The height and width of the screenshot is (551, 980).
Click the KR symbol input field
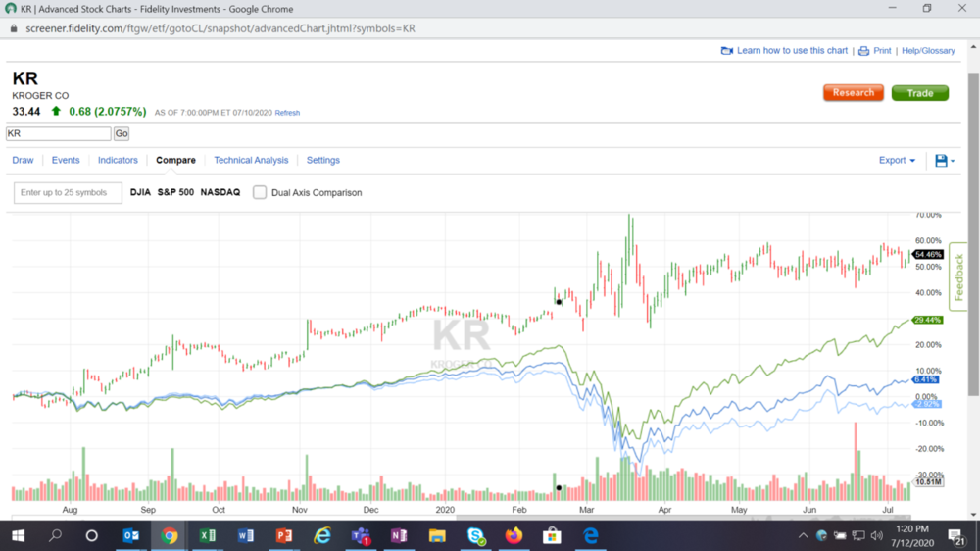coord(59,133)
